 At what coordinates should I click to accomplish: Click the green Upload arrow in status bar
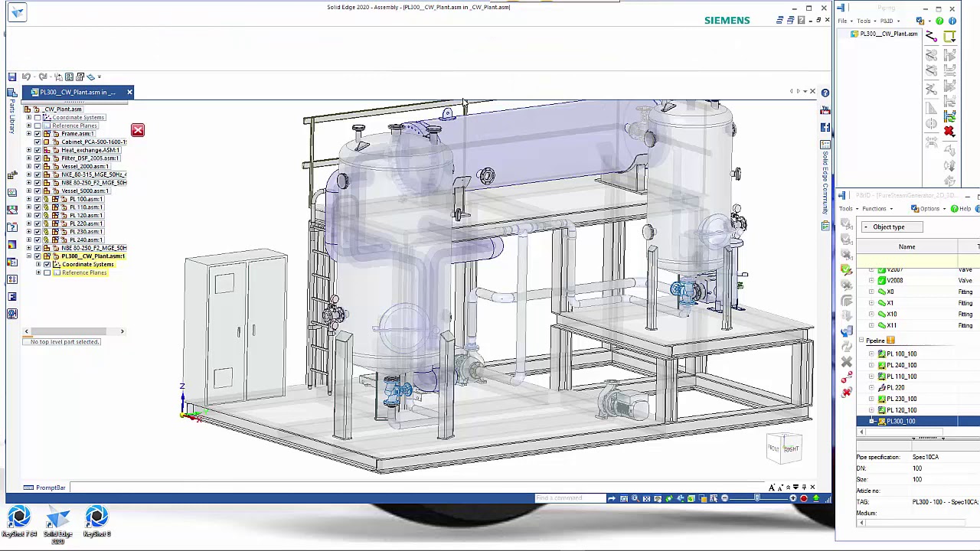click(x=816, y=499)
